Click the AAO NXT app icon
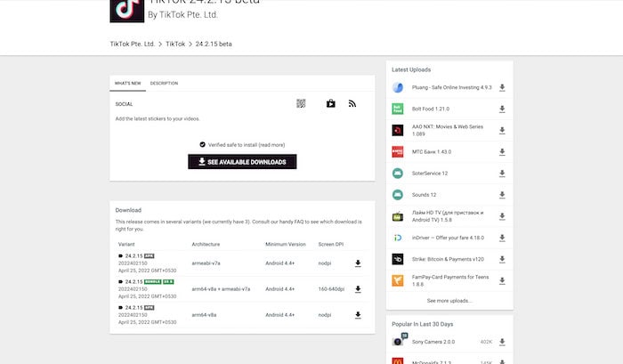 [x=398, y=130]
